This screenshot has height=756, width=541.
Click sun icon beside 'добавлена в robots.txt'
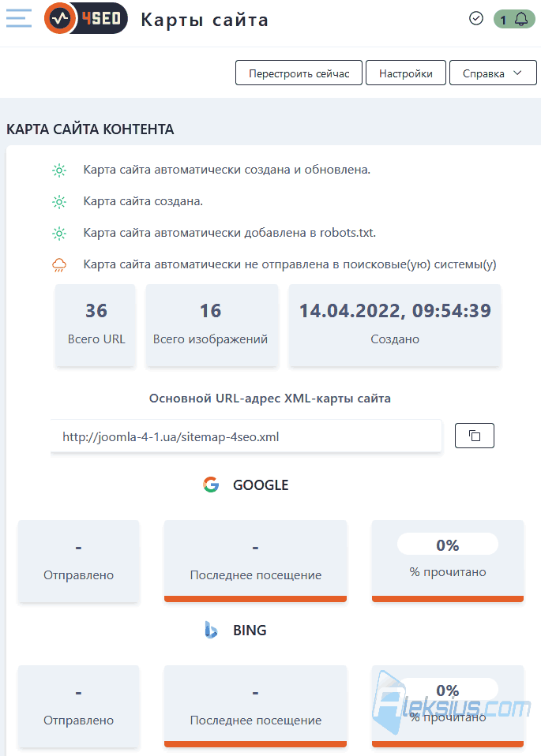59,234
